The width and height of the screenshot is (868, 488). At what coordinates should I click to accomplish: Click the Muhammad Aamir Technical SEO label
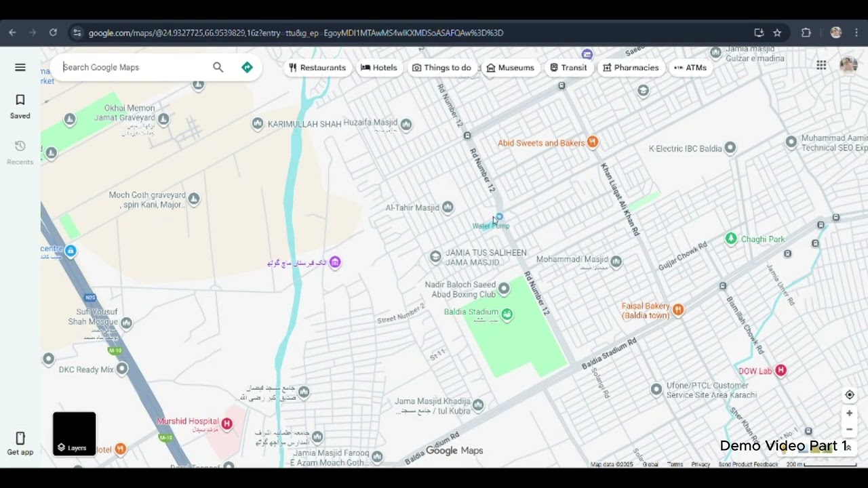[x=835, y=143]
